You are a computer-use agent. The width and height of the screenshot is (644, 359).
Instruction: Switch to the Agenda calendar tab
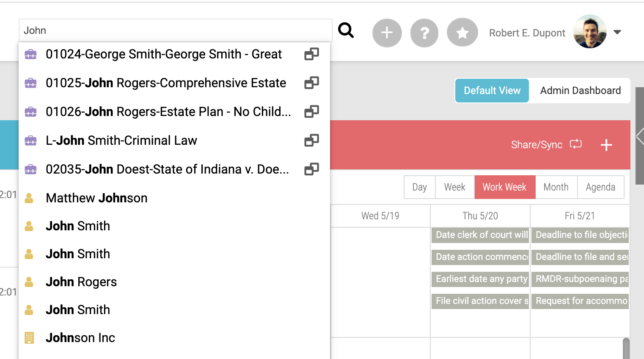click(600, 187)
